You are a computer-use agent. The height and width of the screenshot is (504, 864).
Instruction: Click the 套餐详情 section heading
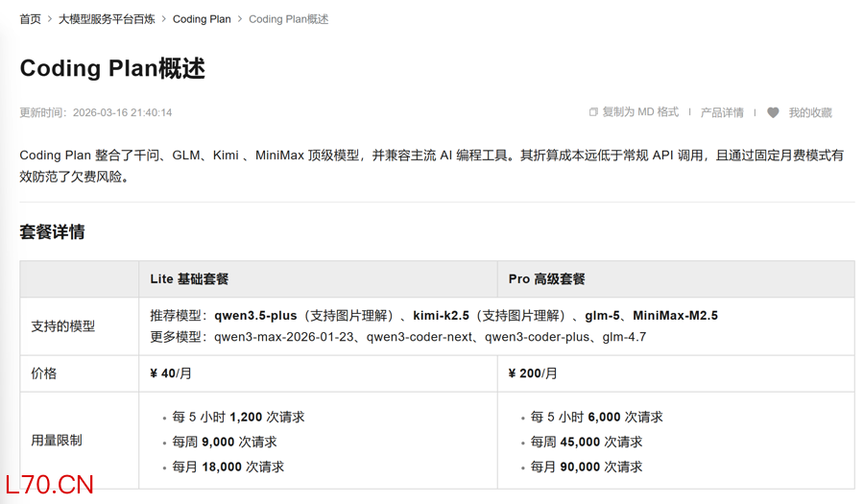tap(52, 231)
